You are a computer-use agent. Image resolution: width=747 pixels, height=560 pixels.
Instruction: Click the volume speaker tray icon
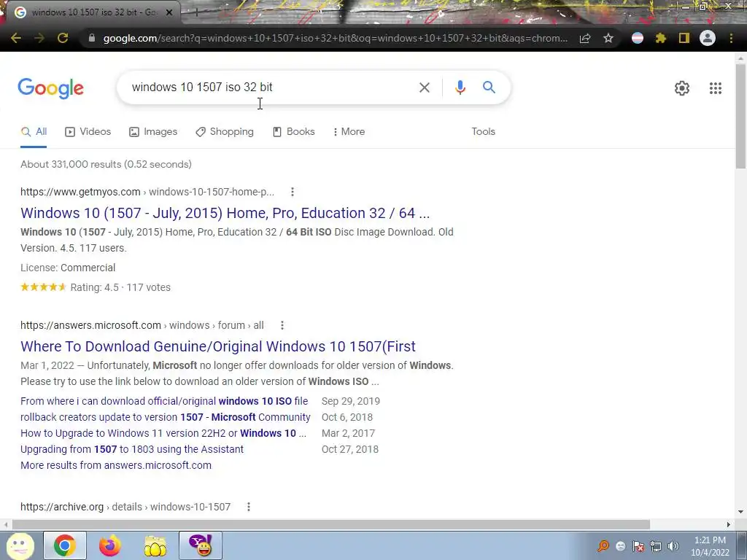pos(673,546)
